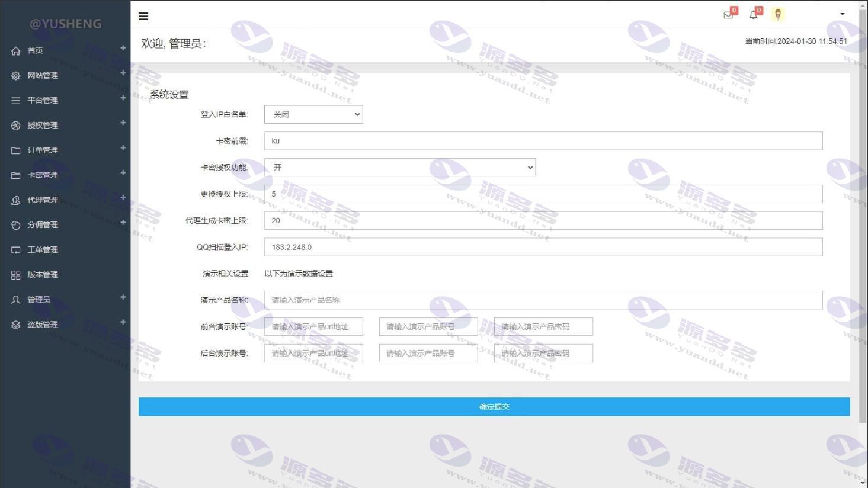Click 前台演示账号 url地址 field

click(313, 326)
